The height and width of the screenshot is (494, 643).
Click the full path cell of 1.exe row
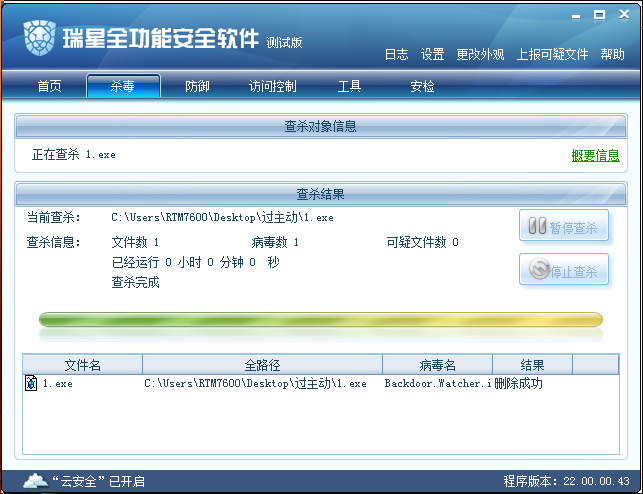tap(255, 383)
